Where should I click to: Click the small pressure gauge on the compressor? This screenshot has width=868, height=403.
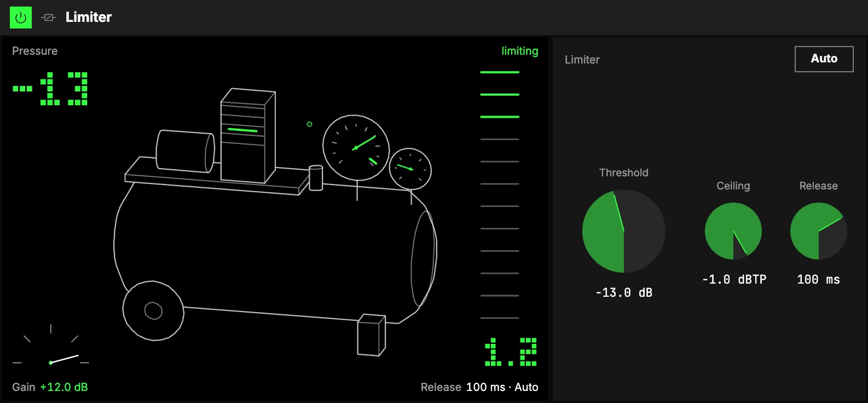(x=410, y=169)
